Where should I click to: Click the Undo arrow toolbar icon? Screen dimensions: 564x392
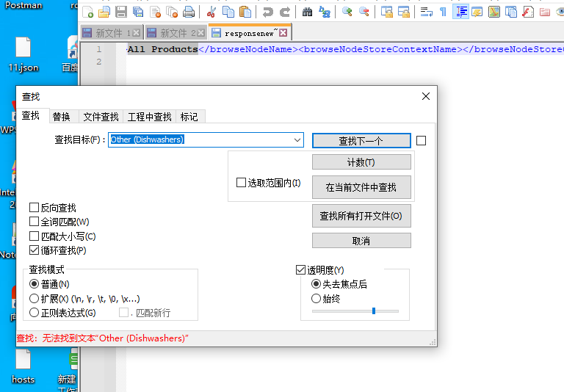click(x=267, y=12)
